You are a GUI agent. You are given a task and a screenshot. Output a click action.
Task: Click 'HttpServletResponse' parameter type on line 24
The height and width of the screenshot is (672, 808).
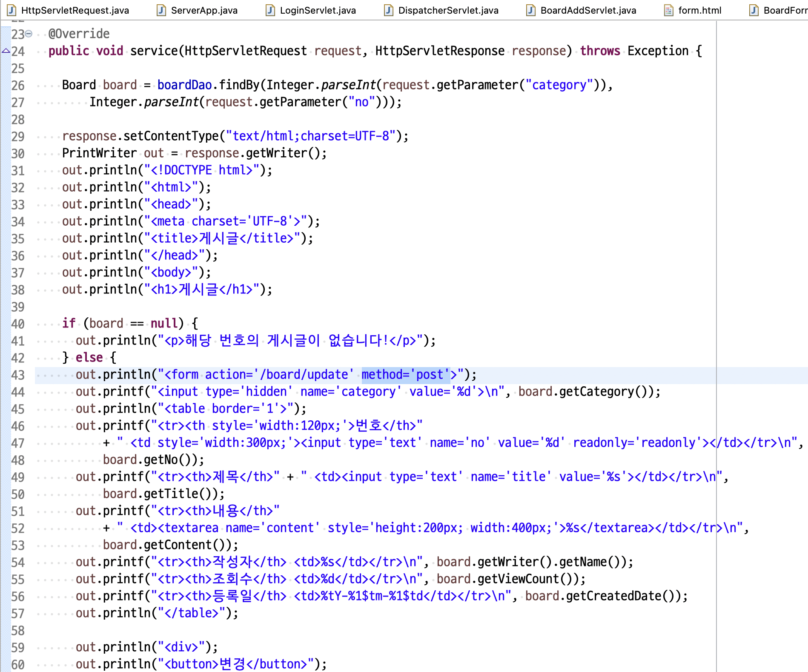(x=440, y=51)
